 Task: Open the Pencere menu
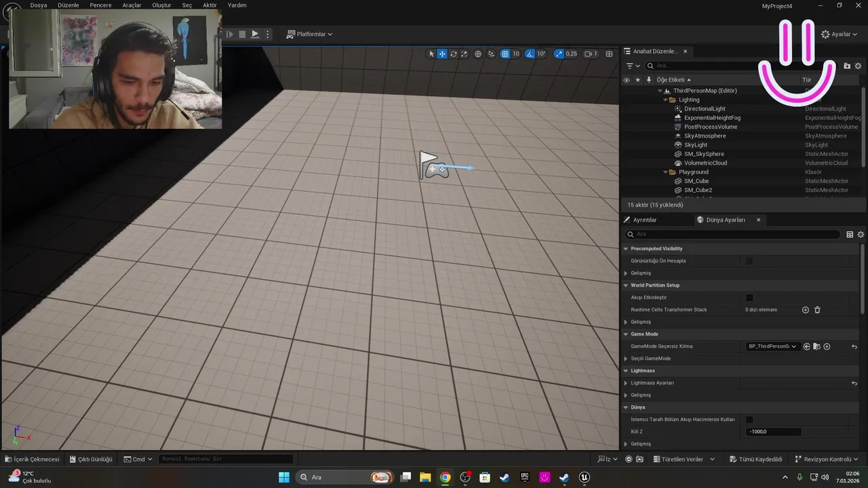click(100, 5)
